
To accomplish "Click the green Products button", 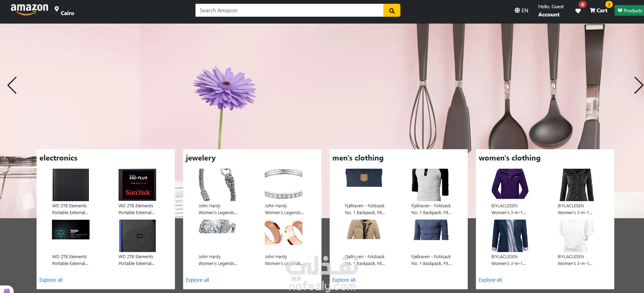I will pos(629,11).
